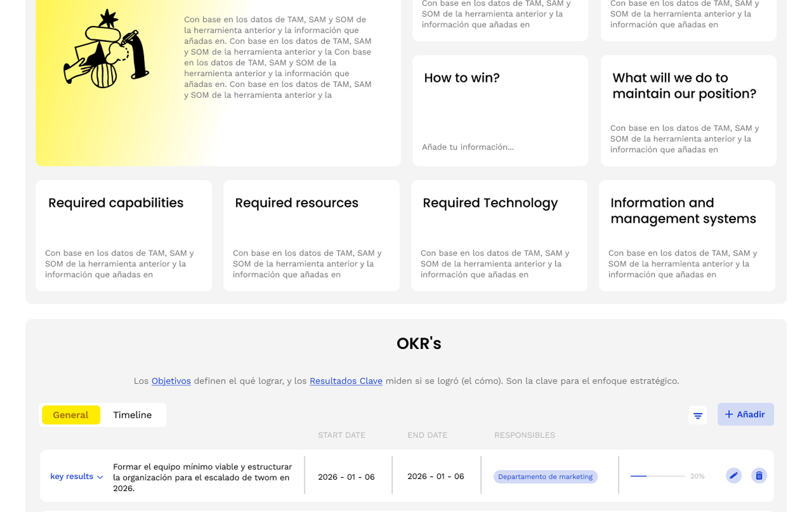This screenshot has width=812, height=512.
Task: Expand the key results dropdown
Action: pyautogui.click(x=77, y=476)
